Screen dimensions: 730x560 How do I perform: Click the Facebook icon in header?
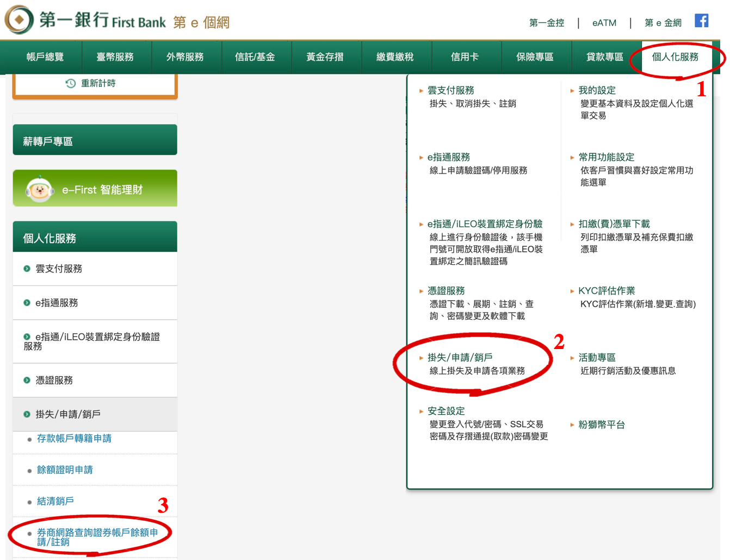pyautogui.click(x=701, y=21)
